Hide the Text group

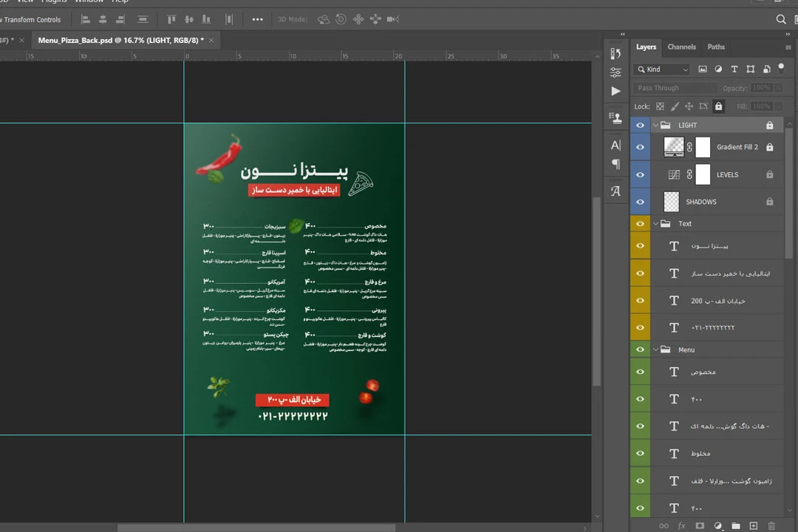pyautogui.click(x=640, y=223)
